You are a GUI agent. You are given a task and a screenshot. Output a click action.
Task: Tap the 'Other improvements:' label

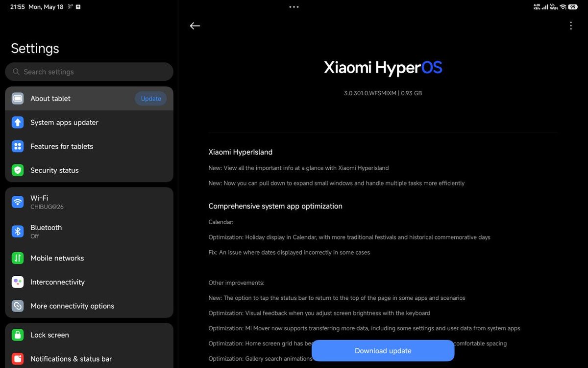coord(237,283)
